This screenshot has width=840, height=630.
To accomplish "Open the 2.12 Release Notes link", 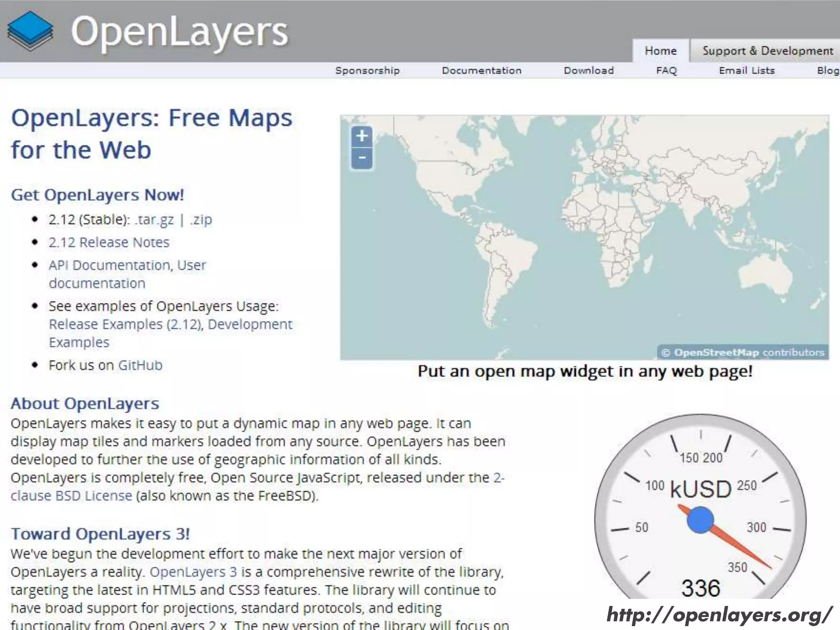I will coord(109,242).
